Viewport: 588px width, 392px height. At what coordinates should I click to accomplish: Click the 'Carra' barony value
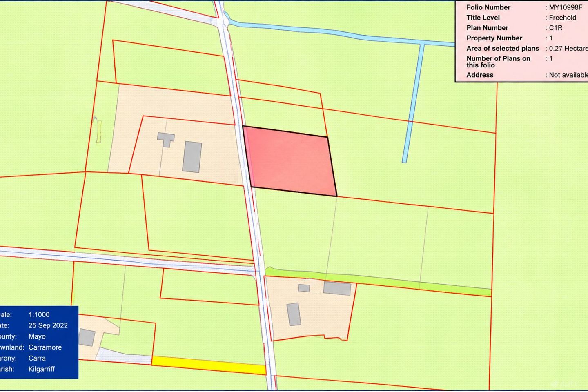click(x=37, y=358)
